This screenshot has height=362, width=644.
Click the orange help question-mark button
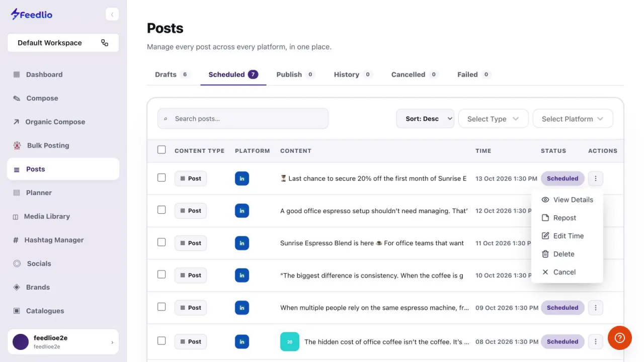pos(620,338)
